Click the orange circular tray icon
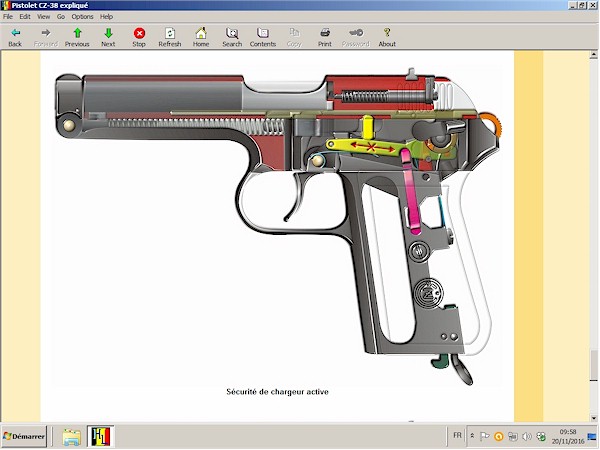Image resolution: width=600 pixels, height=450 pixels. (499, 436)
